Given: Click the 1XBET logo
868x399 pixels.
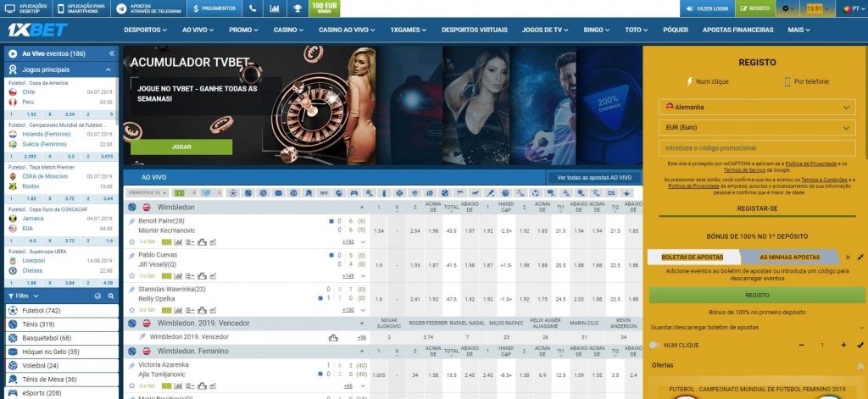Looking at the screenshot, I should coord(37,30).
